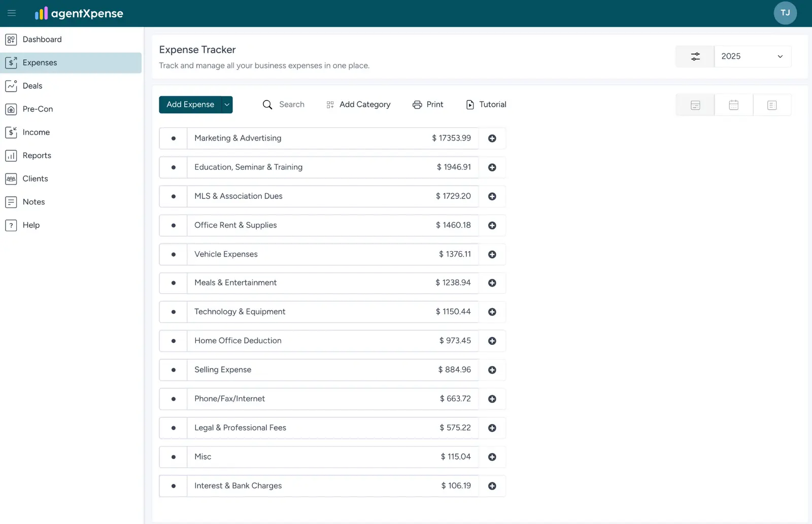The height and width of the screenshot is (524, 812).
Task: Click the Pre-Con sidebar icon
Action: point(11,109)
